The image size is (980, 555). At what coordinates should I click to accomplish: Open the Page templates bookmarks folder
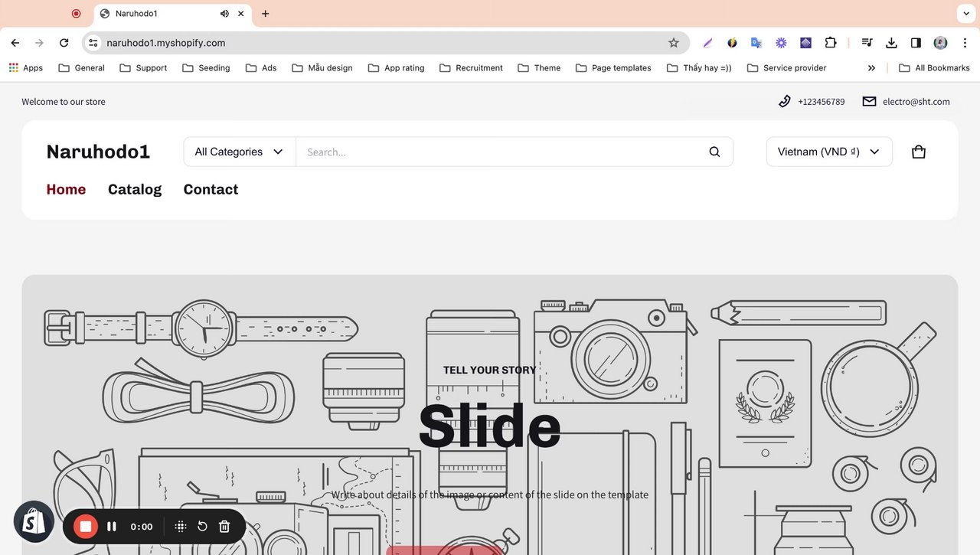(x=613, y=67)
